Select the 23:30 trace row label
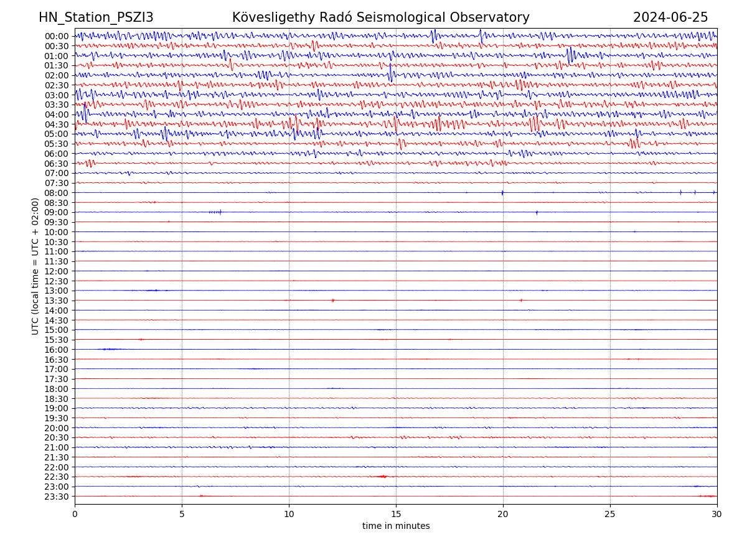 57,497
